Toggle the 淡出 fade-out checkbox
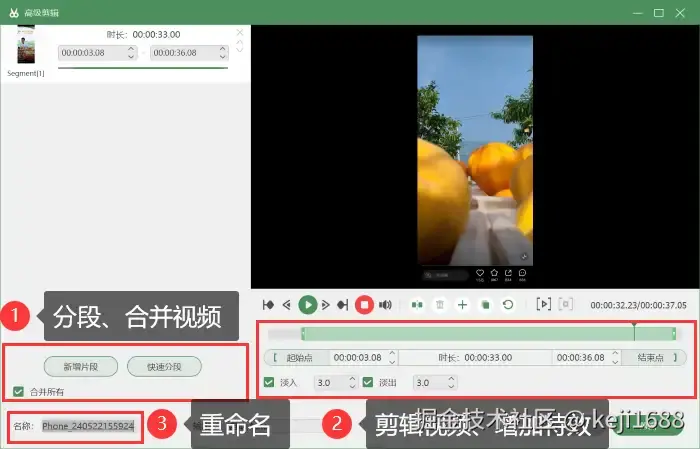 coord(368,382)
